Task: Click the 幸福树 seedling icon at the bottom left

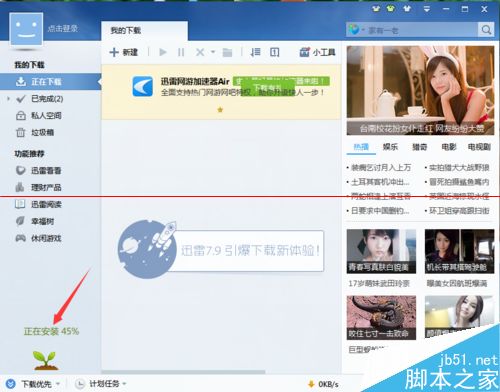Action: [45, 360]
